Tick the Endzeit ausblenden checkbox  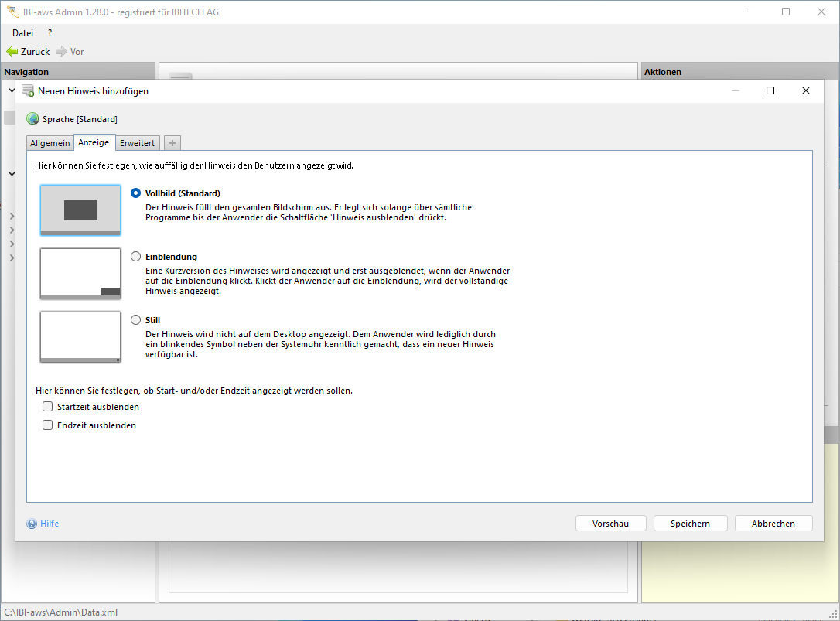point(48,425)
